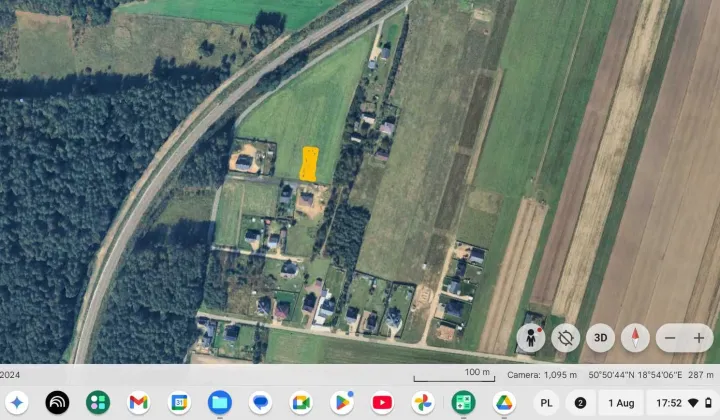Screen dimensions: 720x420
Task: Zoom out with the minus button
Action: pos(670,338)
